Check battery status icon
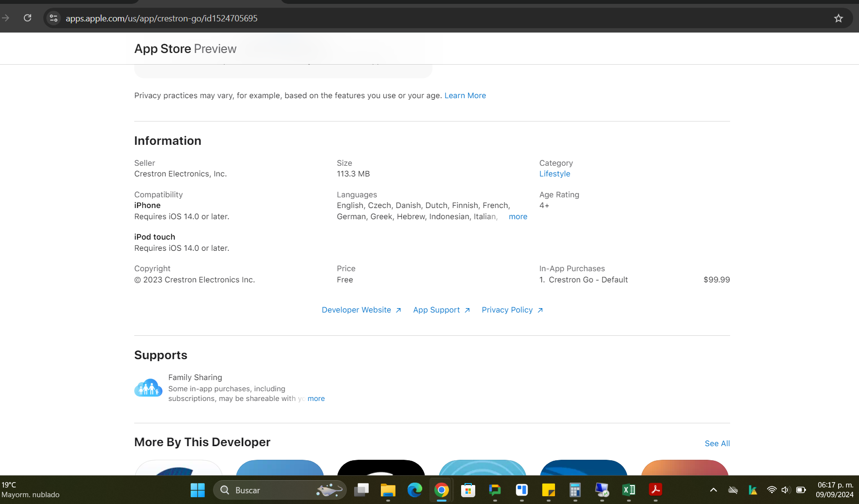 click(801, 490)
